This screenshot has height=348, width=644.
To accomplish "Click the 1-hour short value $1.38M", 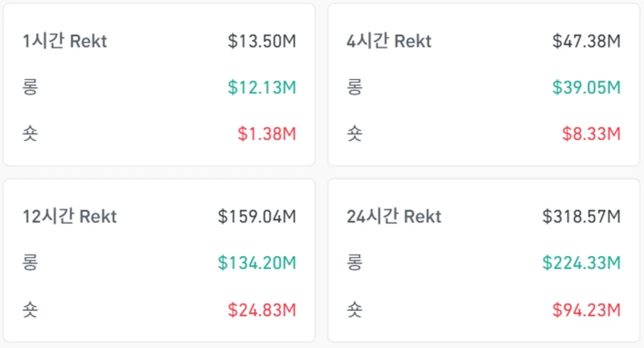I will tap(266, 134).
